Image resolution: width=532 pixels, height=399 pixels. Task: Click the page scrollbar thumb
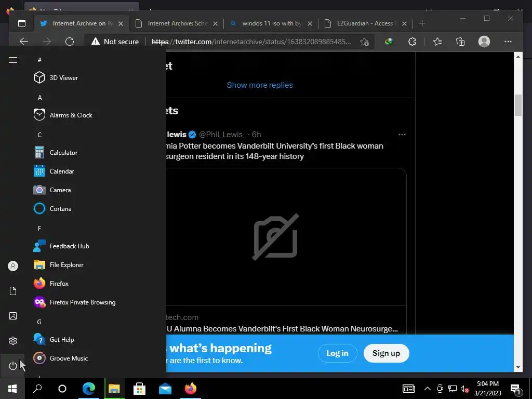coord(518,105)
